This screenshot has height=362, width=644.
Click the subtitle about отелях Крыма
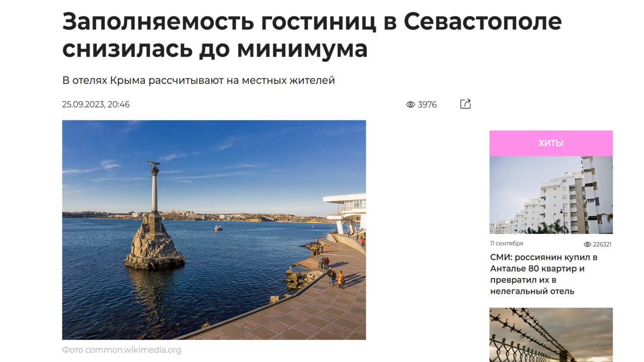198,80
